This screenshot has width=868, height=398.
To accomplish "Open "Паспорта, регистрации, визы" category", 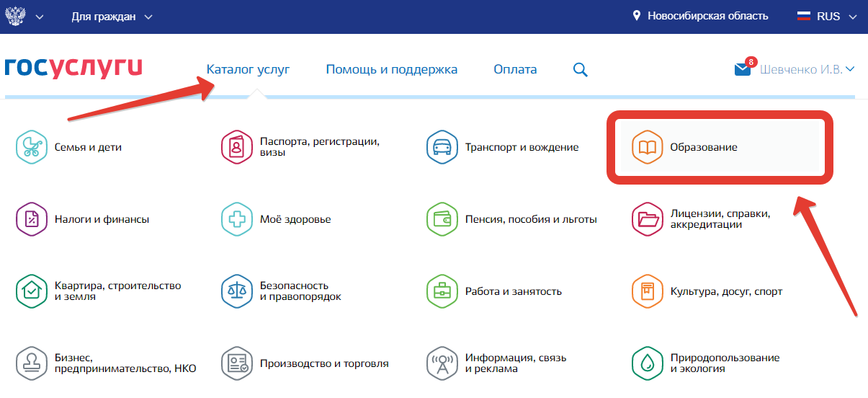I will [320, 147].
